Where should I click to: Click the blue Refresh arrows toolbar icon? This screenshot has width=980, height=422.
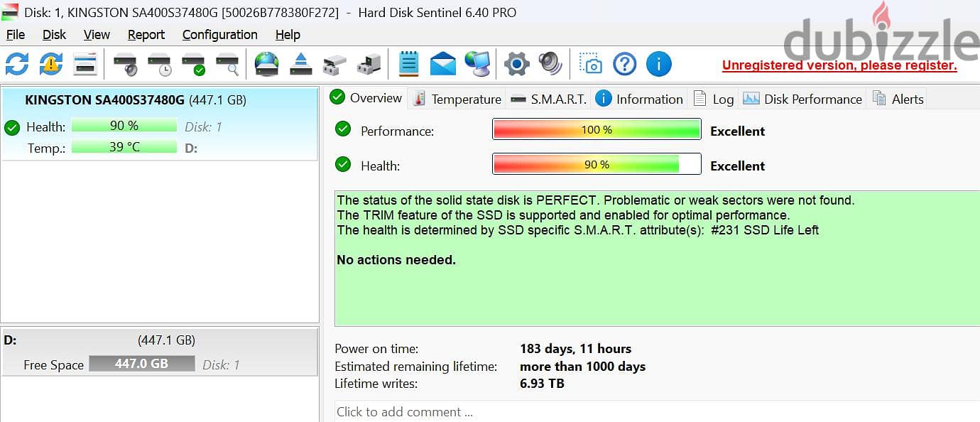pos(17,64)
